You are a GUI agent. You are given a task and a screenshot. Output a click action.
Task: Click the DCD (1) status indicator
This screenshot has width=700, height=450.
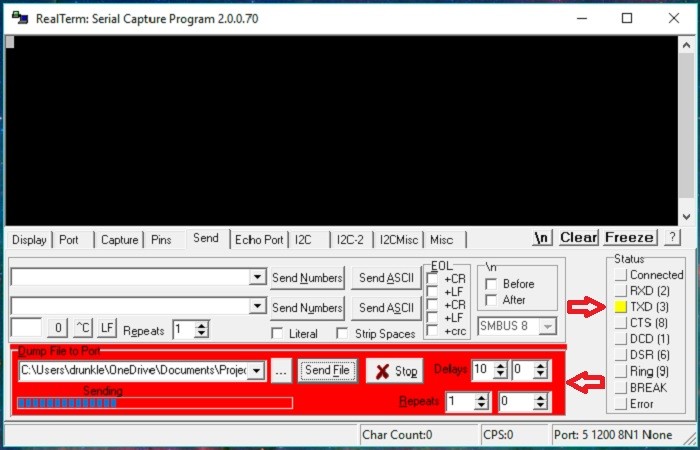[621, 339]
